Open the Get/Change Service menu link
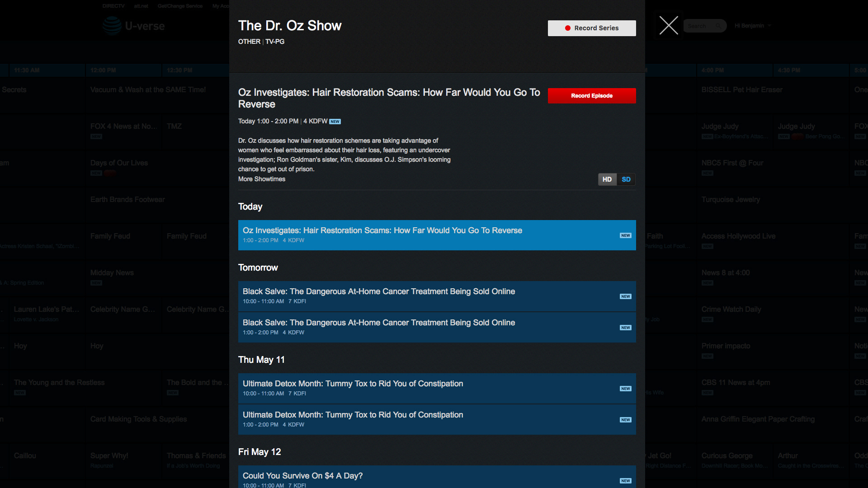Viewport: 868px width, 488px height. click(180, 6)
